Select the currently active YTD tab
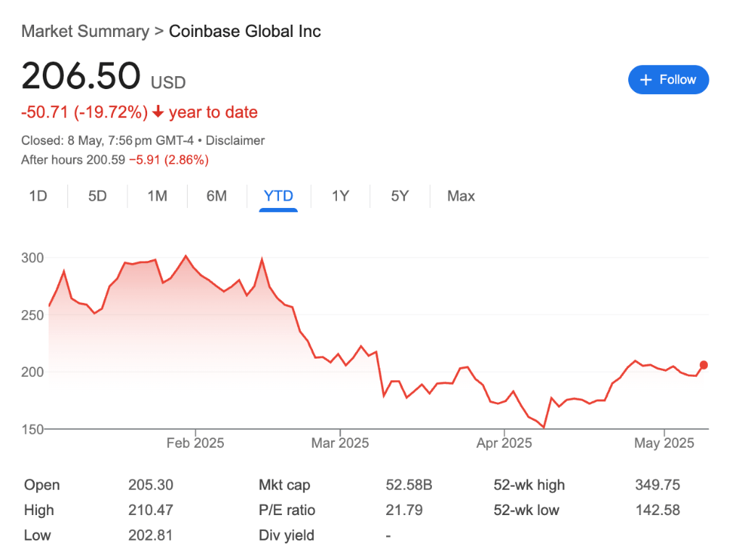742x560 pixels. pyautogui.click(x=278, y=196)
